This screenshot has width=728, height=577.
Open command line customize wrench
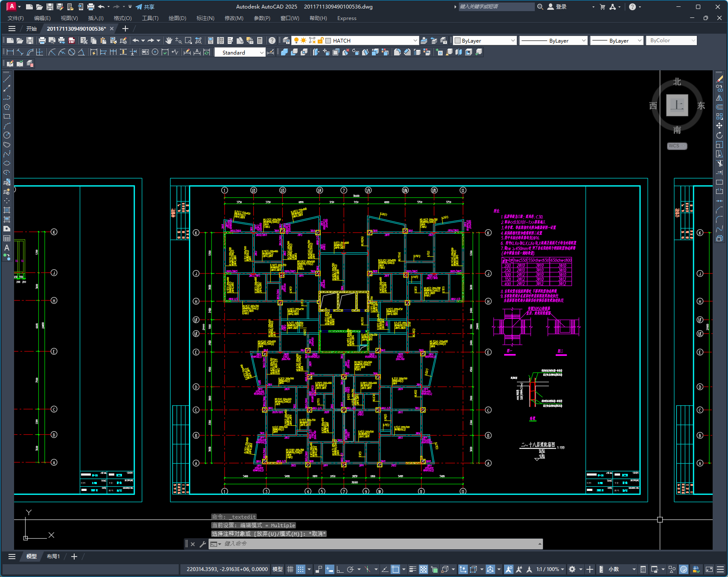203,544
